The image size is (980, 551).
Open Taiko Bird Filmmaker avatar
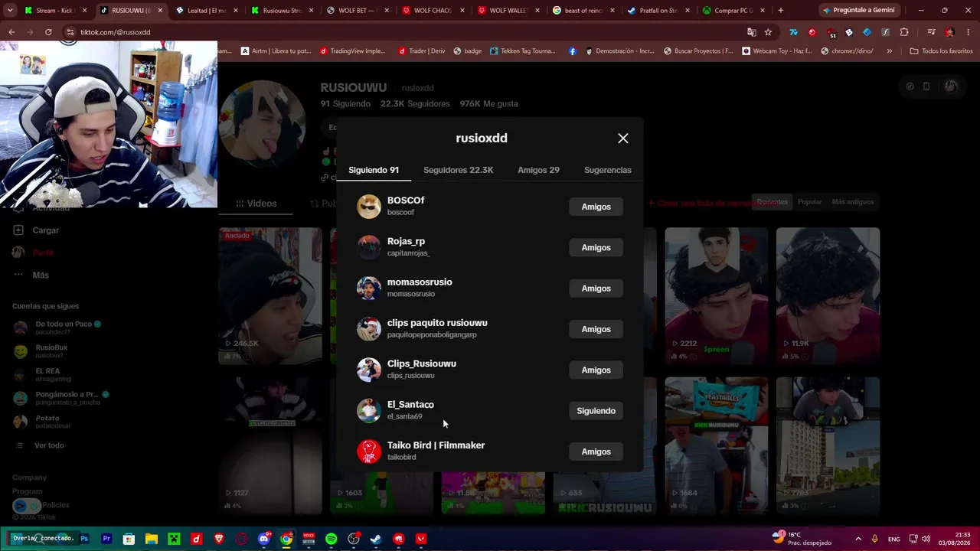click(x=369, y=452)
